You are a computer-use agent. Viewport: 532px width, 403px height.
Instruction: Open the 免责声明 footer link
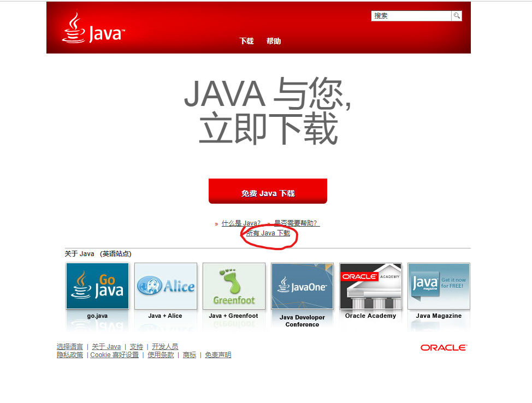point(218,355)
